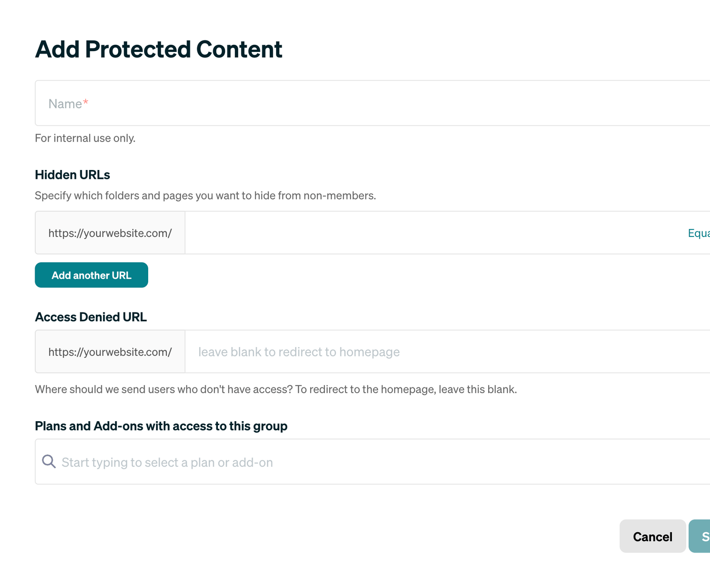Click the 'Specify which folders and pages' description
Viewport: 710px width, 588px height.
click(205, 195)
